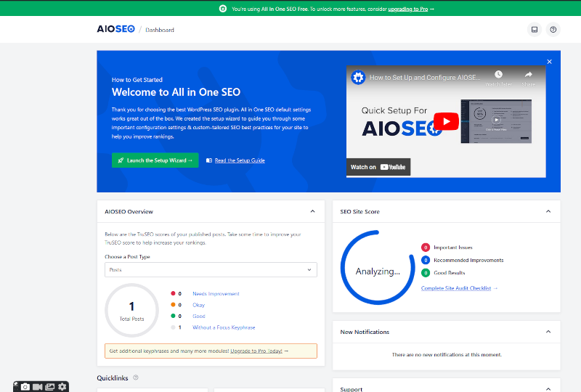The height and width of the screenshot is (392, 581).
Task: Click the AIOSEO logo
Action: (x=115, y=29)
